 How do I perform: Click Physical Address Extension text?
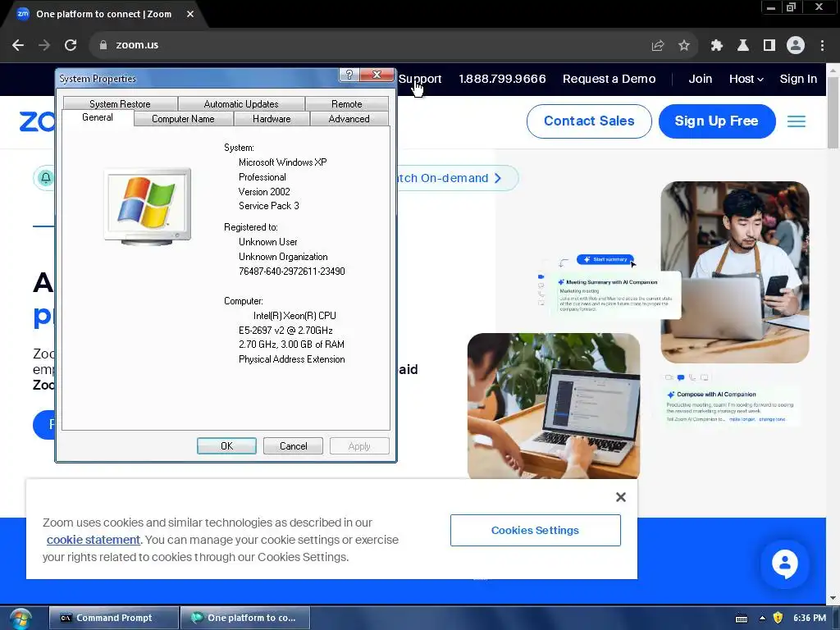coord(291,359)
